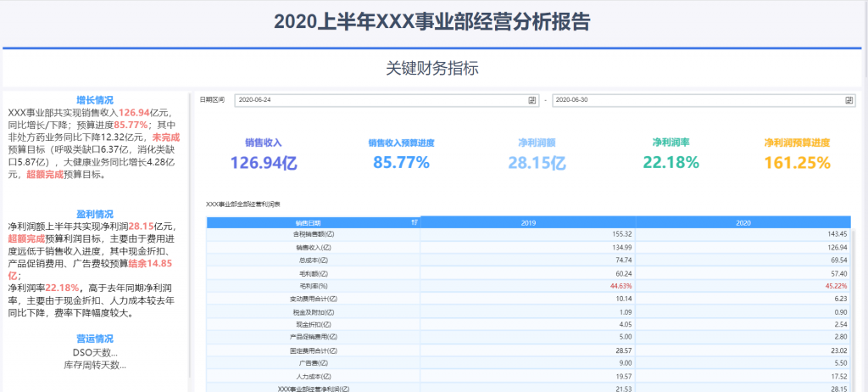This screenshot has height=392, width=868.
Task: Click the 营运情况 section heading
Action: click(95, 339)
